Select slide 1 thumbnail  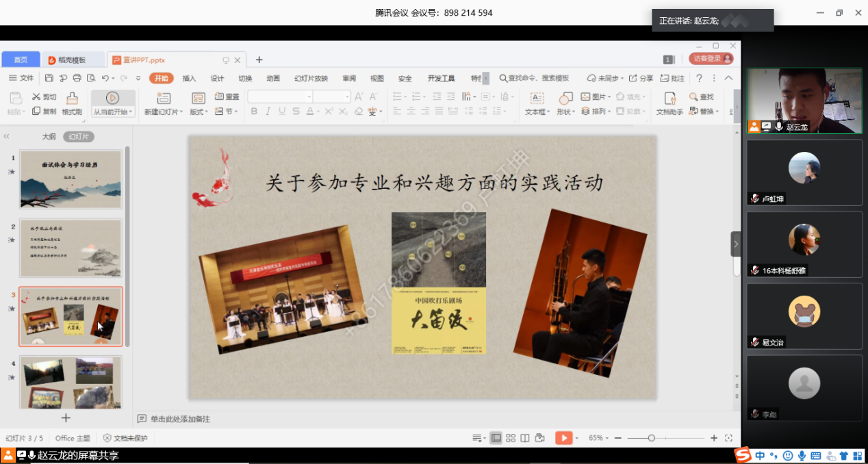click(71, 179)
